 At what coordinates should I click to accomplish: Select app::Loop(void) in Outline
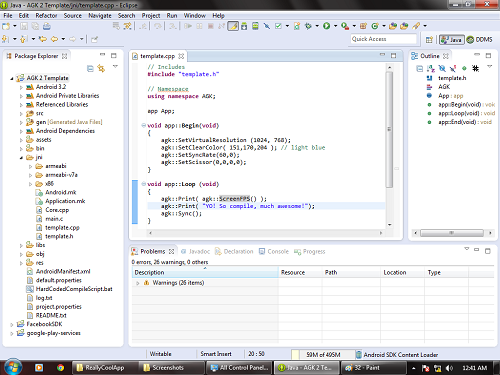pyautogui.click(x=461, y=113)
